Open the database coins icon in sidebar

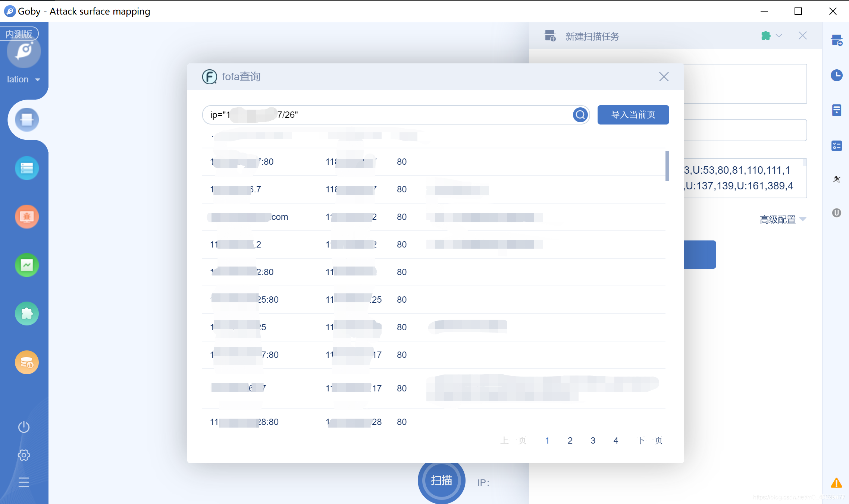26,362
